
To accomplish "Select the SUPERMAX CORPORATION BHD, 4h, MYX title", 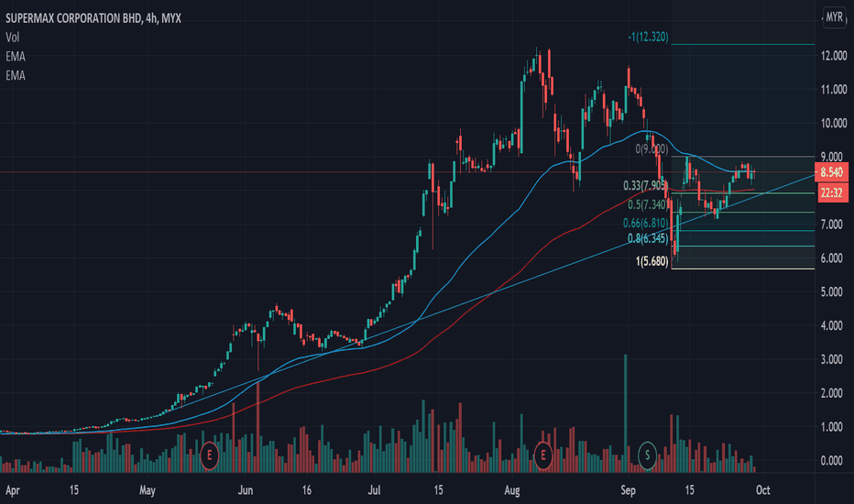I will click(x=93, y=18).
